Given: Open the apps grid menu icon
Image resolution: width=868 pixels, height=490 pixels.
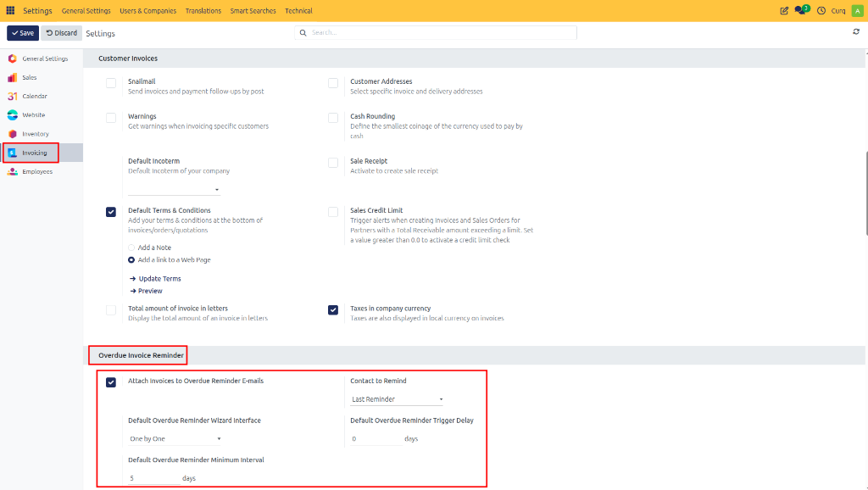Looking at the screenshot, I should click(x=10, y=10).
